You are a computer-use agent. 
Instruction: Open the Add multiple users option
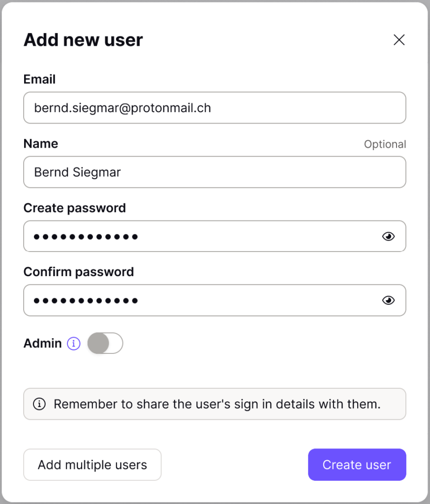(x=92, y=465)
